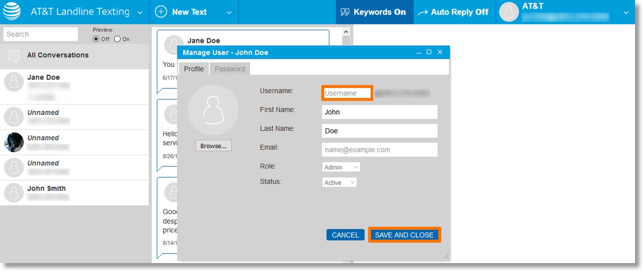Maximize the Manage User dialog
Screen dimensions: 644x272
(x=429, y=52)
